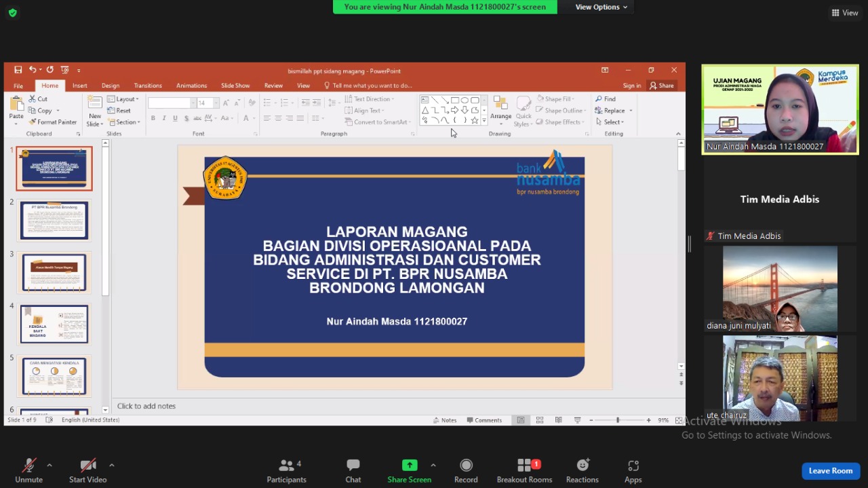The width and height of the screenshot is (868, 488).
Task: Open the font size dropdown
Action: tap(216, 103)
